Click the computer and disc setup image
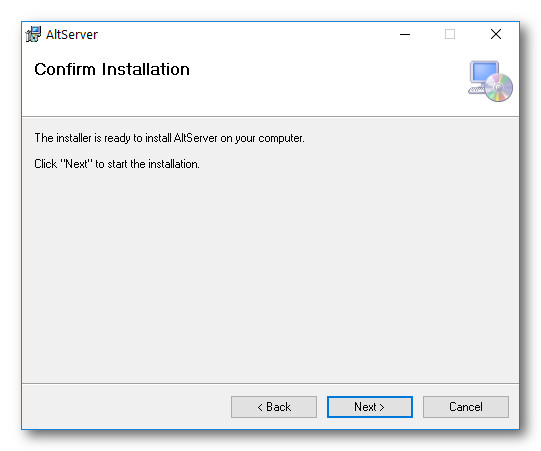541x451 pixels. 490,81
